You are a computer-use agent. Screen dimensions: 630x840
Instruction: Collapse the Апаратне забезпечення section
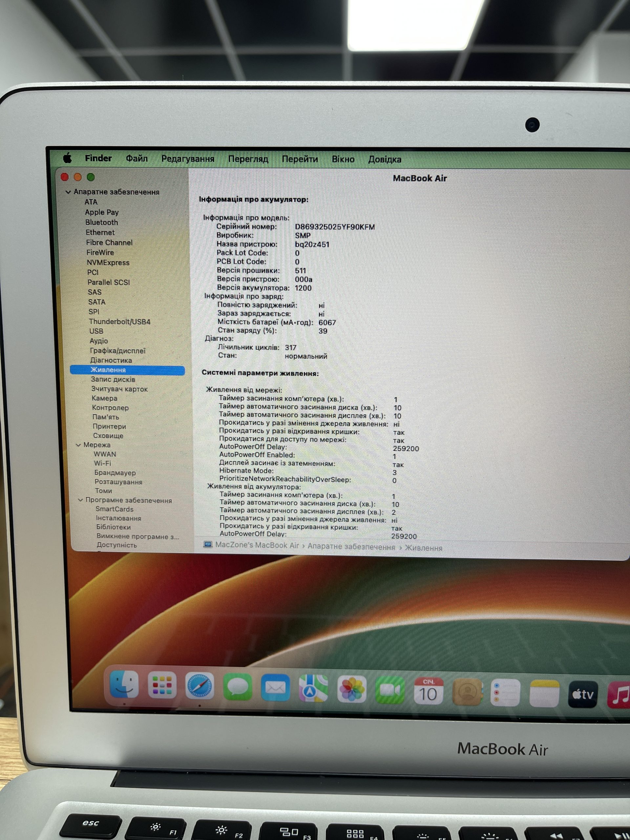pyautogui.click(x=68, y=192)
